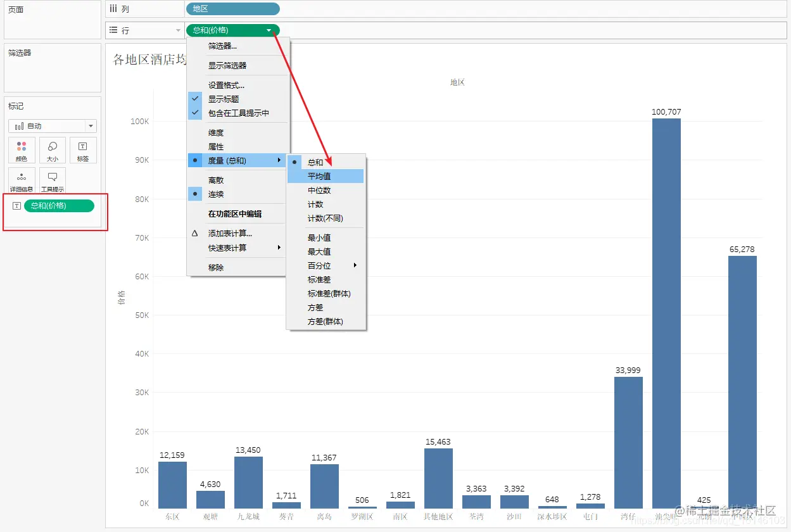Viewport: 791px width, 532px height.
Task: Click the delta icon beside 添加表计算
Action: tap(195, 234)
